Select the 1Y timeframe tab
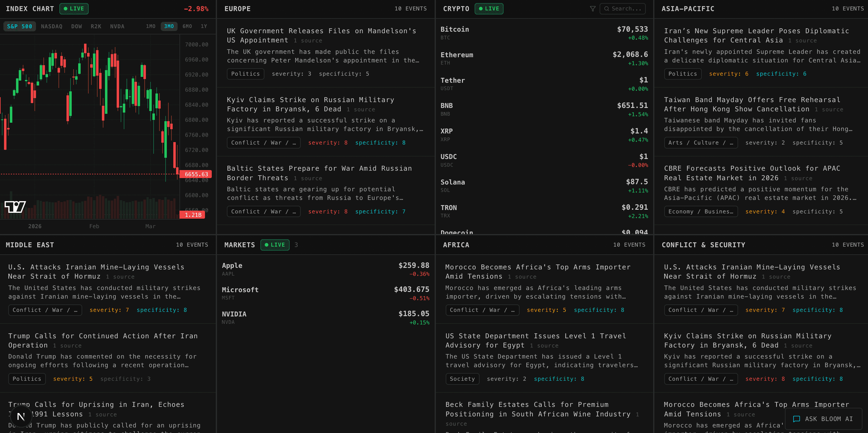Image resolution: width=868 pixels, height=433 pixels. [204, 26]
